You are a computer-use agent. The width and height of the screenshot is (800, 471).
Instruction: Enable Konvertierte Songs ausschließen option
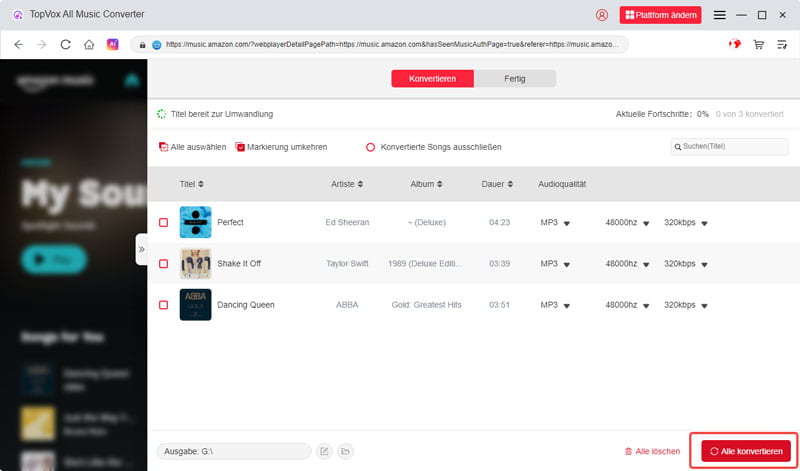370,147
